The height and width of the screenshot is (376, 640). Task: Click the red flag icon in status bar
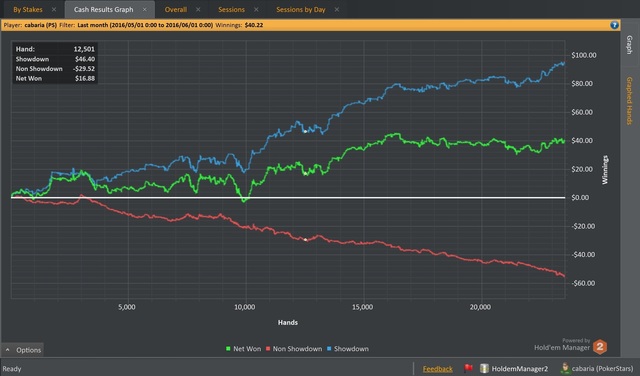469,368
